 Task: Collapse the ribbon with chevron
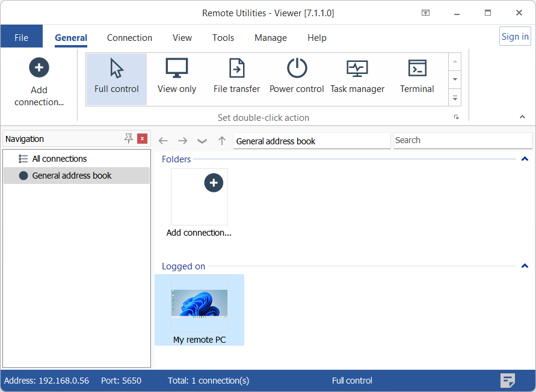[522, 117]
